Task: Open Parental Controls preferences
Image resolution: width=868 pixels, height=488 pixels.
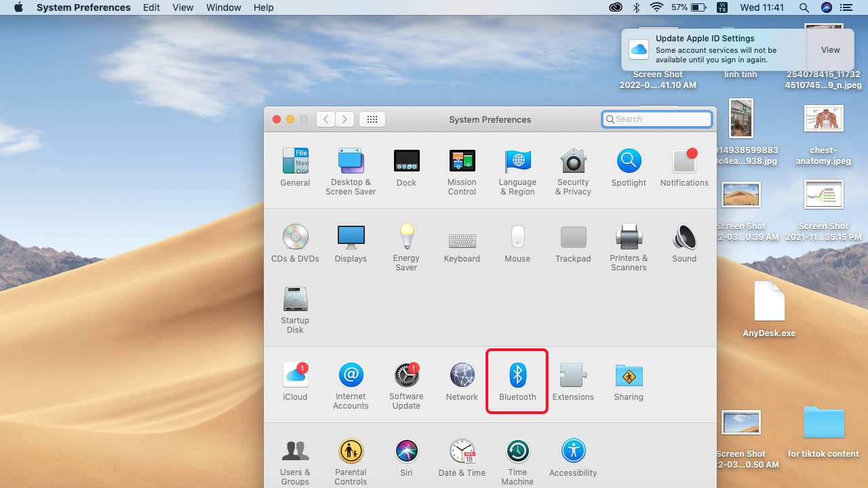Action: tap(351, 462)
